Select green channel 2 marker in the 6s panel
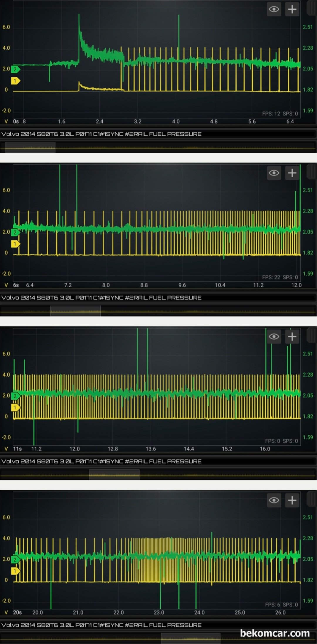The height and width of the screenshot is (644, 317). (16, 232)
